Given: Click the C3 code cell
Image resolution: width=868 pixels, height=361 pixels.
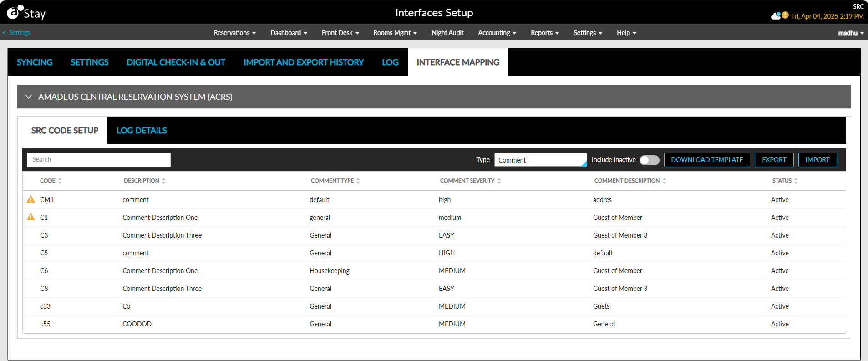Looking at the screenshot, I should click(x=44, y=235).
